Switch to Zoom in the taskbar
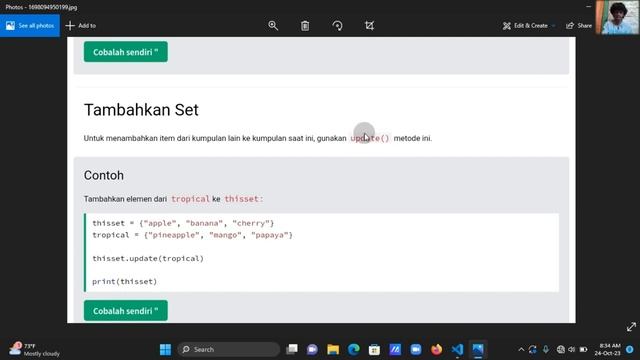The image size is (640, 360). click(416, 349)
